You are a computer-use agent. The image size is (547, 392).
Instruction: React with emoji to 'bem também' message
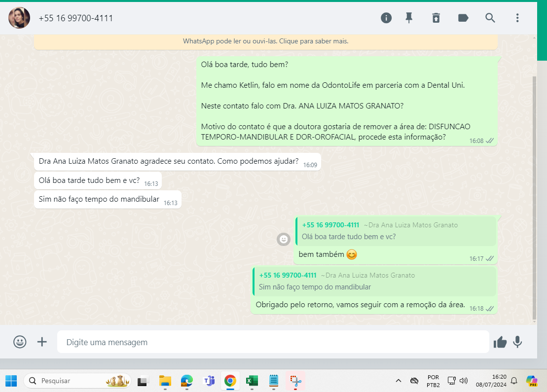click(x=284, y=239)
